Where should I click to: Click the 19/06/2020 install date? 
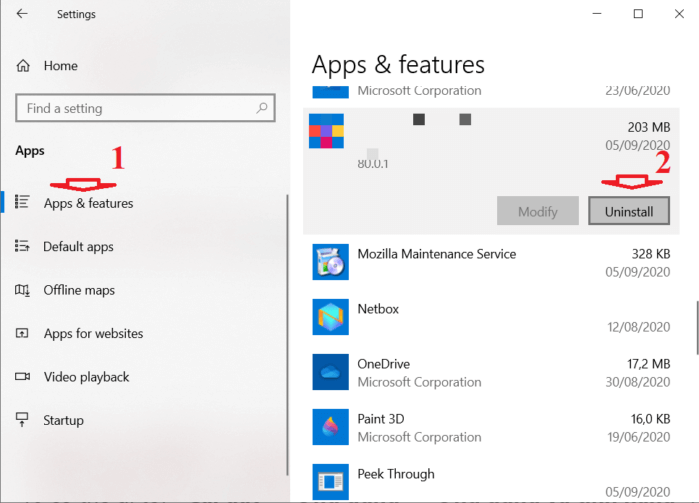click(x=638, y=437)
